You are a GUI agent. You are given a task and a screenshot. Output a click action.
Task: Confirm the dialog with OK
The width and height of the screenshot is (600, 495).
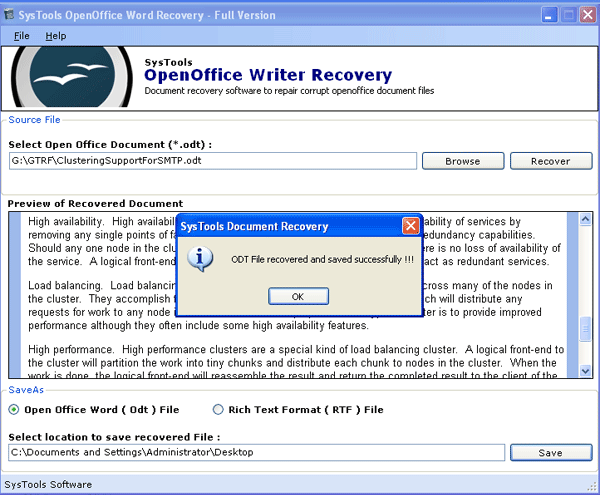(298, 296)
